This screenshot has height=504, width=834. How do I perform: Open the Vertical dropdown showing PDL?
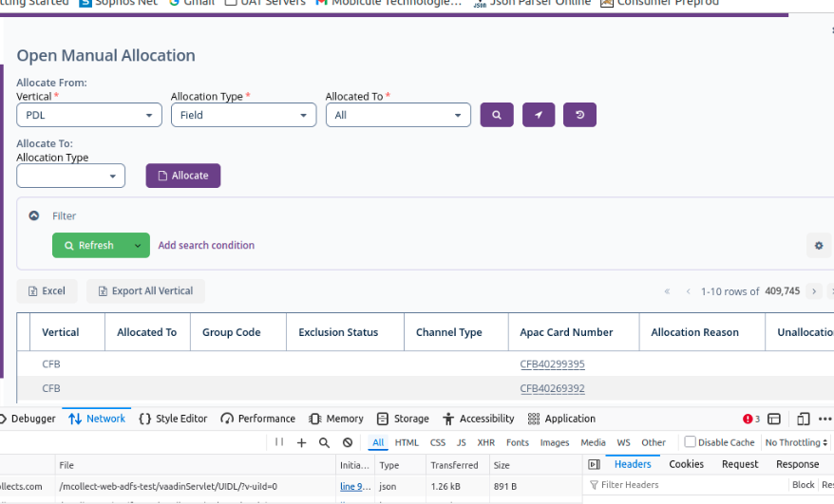coord(89,115)
